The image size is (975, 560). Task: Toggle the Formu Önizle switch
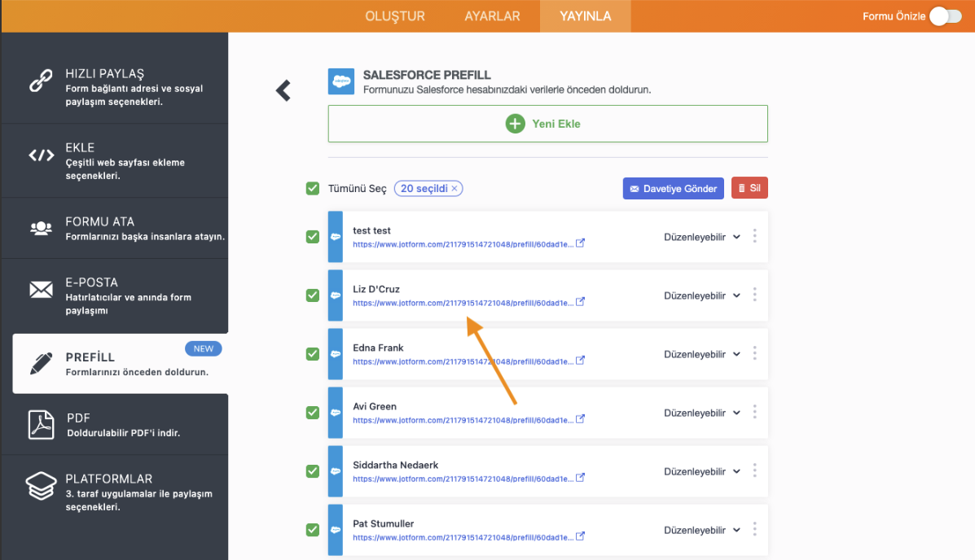tap(946, 16)
